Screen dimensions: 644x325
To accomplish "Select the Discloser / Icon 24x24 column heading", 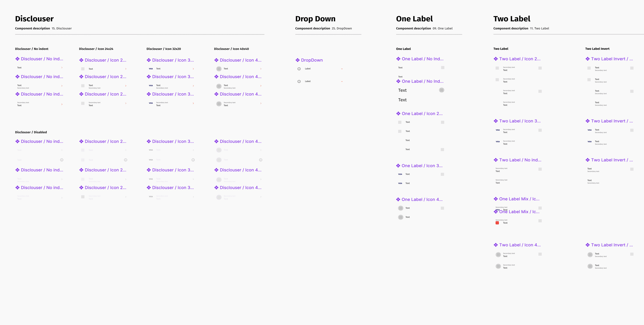I will click(x=96, y=49).
